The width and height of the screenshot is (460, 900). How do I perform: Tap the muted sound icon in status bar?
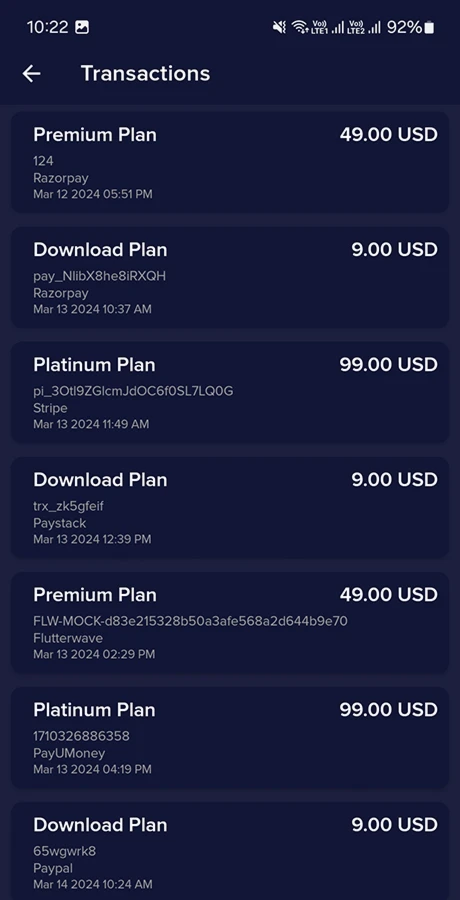[279, 27]
